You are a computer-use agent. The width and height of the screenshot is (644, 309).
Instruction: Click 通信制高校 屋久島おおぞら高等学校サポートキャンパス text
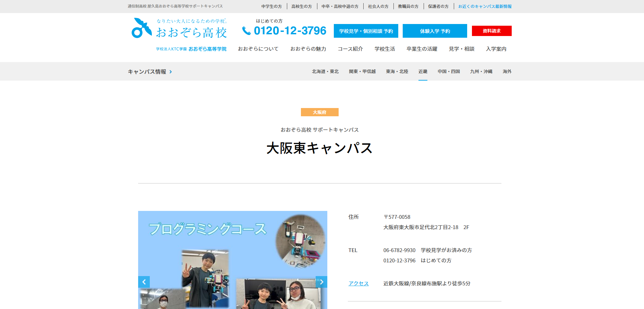(175, 6)
